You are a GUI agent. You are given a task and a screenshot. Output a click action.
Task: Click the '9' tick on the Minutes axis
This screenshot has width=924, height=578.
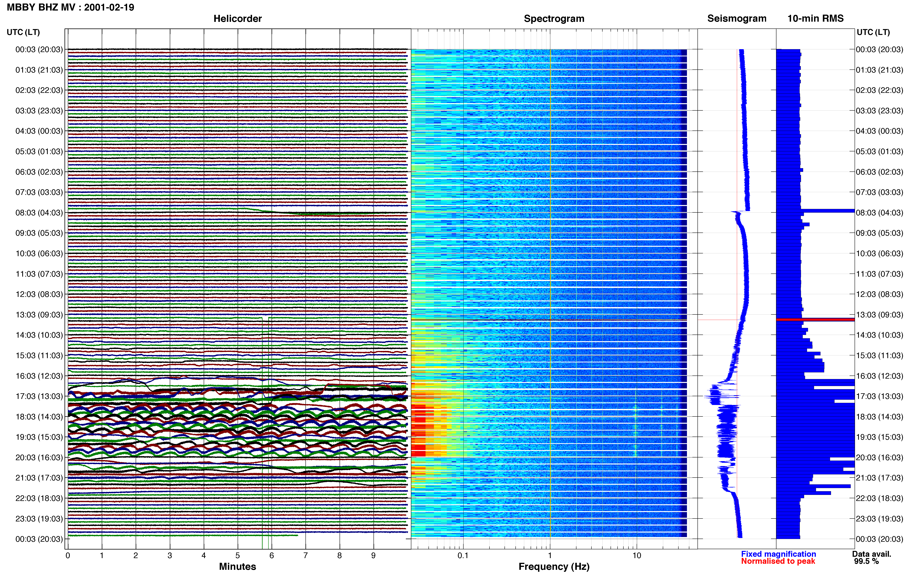pos(373,555)
